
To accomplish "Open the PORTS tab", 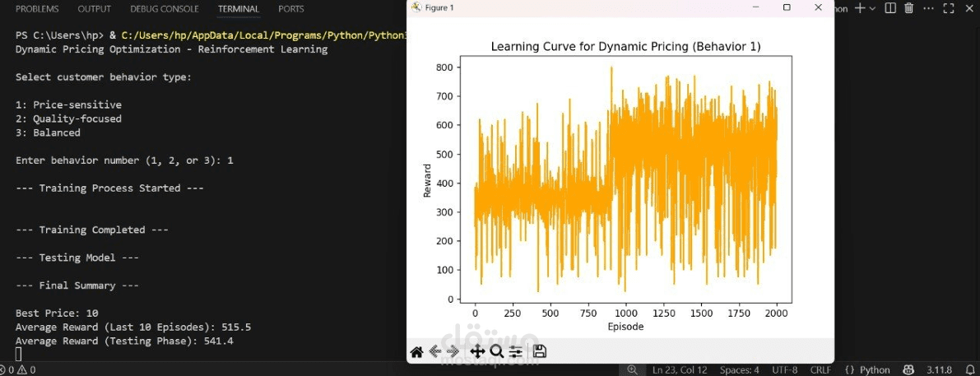I will coord(291,9).
